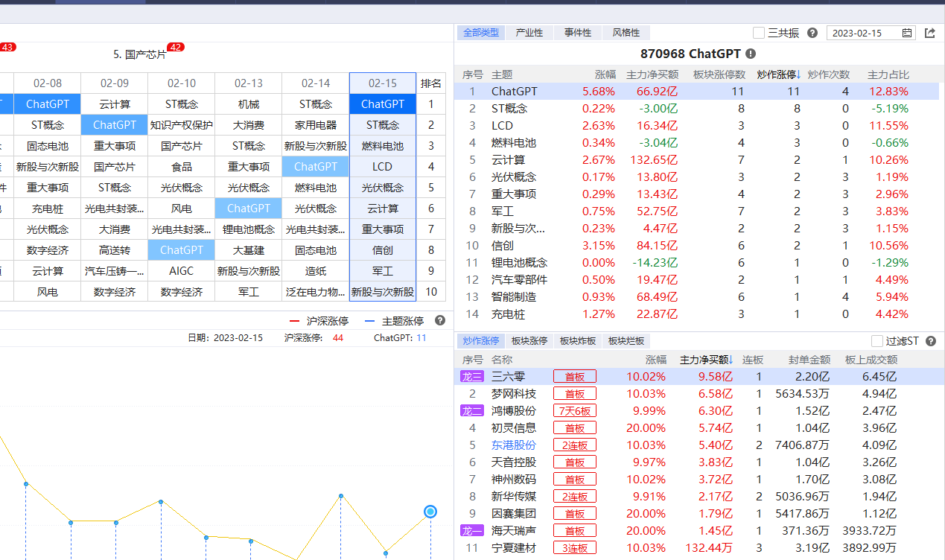Click 7天6板 tag for 鸿博股份

pyautogui.click(x=575, y=411)
